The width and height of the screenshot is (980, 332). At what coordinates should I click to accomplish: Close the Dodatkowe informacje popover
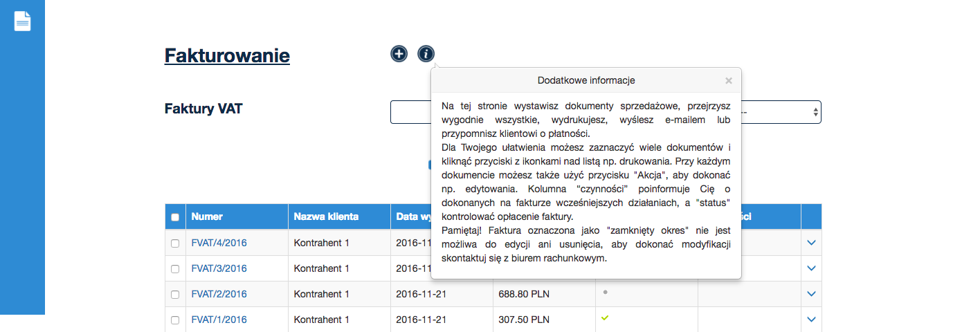tap(728, 80)
